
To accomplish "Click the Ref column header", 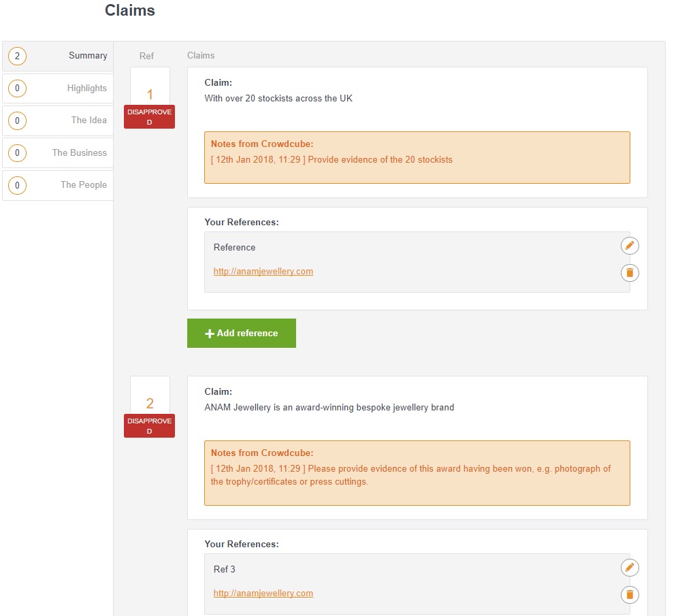I will click(146, 56).
